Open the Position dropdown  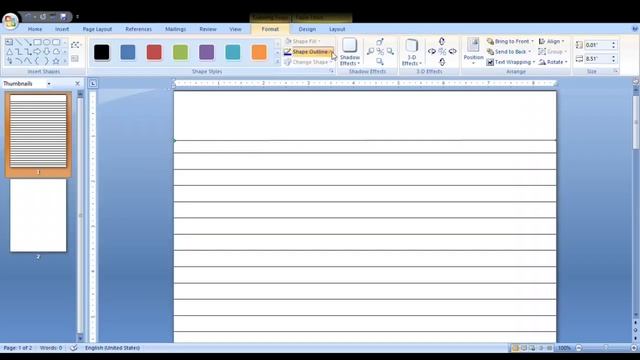(473, 51)
